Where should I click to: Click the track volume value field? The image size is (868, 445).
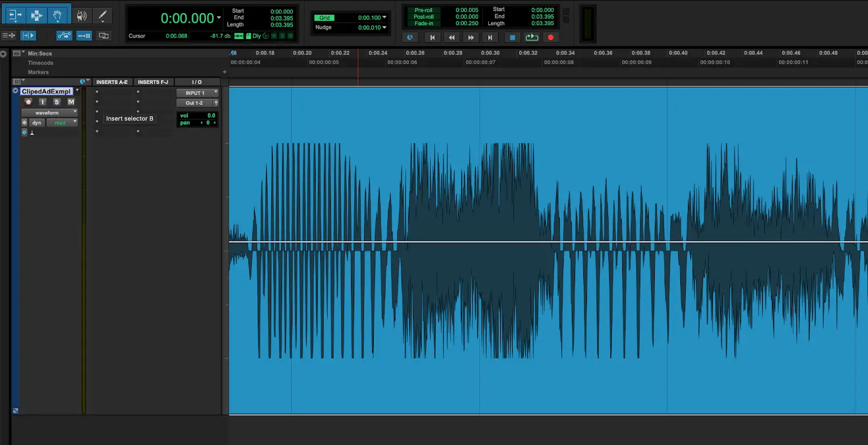tap(210, 116)
